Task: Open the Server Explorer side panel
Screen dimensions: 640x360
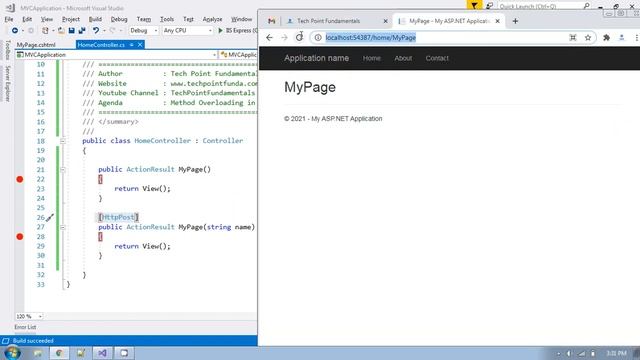Action: tap(7, 84)
